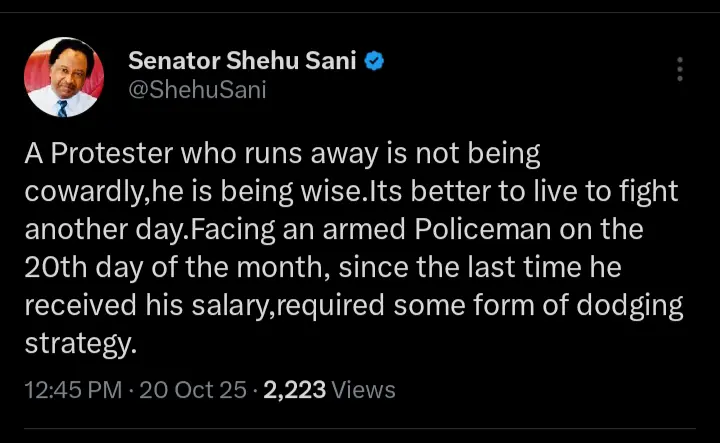This screenshot has height=443, width=720.
Task: Click the blue verified badge
Action: 375,61
